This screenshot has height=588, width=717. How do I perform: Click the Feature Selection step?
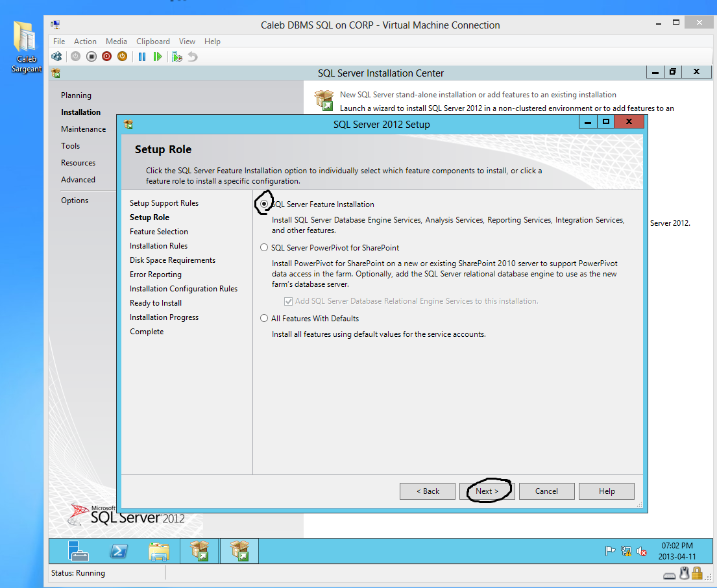159,231
